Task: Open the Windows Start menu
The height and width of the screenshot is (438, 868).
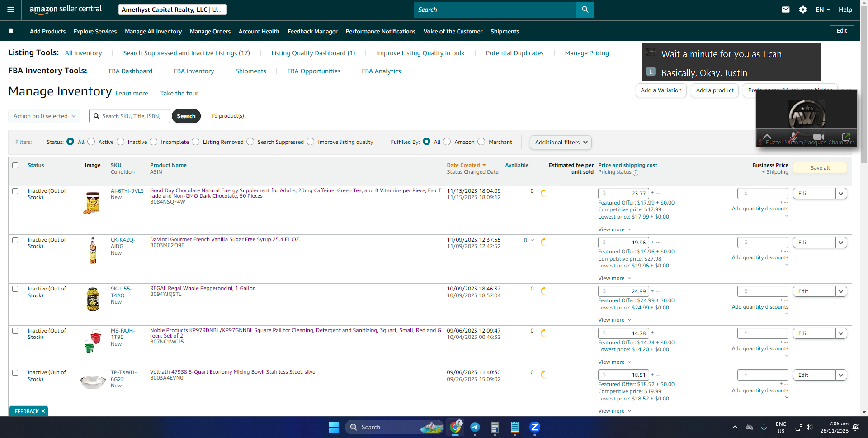Action: click(334, 427)
